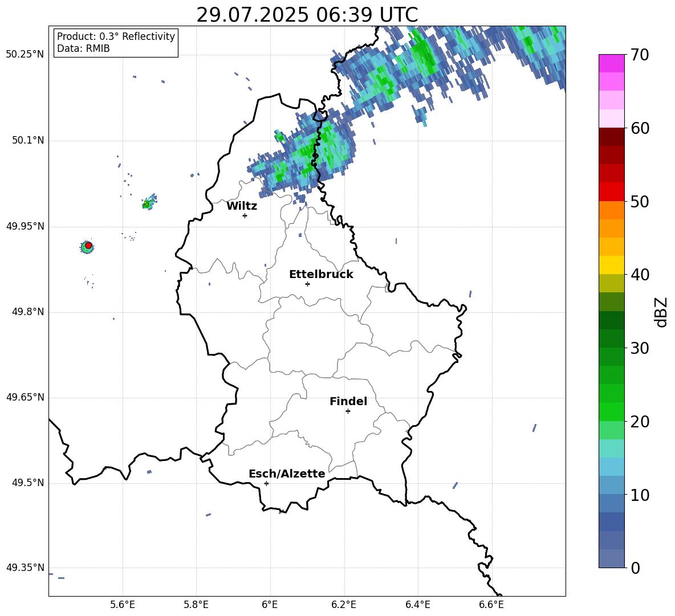
Task: Click the 5.8°E longitude label
Action: pyautogui.click(x=196, y=605)
